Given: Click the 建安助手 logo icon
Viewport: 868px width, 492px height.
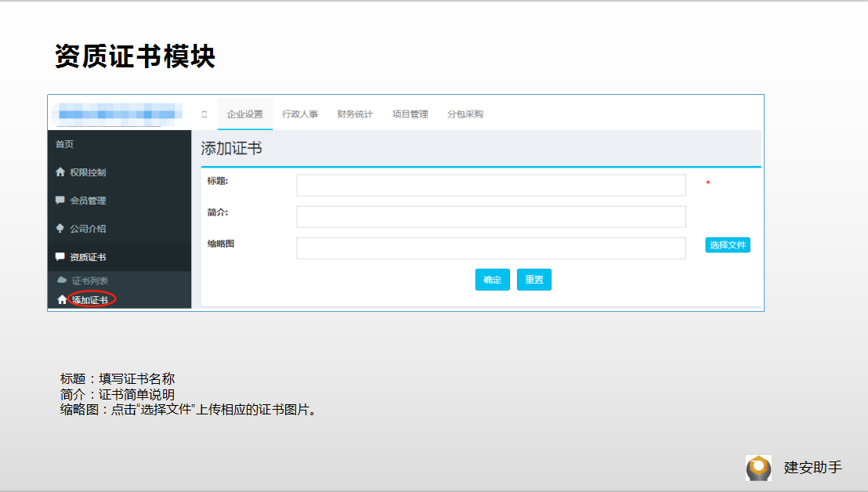Looking at the screenshot, I should (x=758, y=468).
